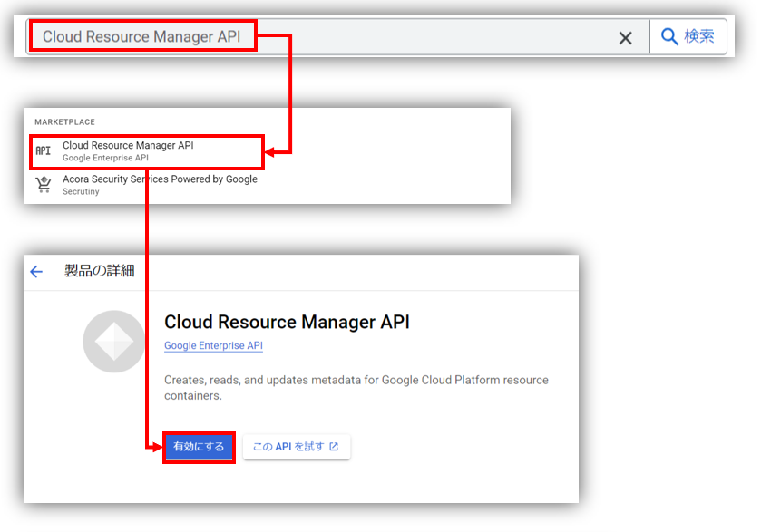
Task: Click the MARKETPLACE section label
Action: pyautogui.click(x=63, y=121)
